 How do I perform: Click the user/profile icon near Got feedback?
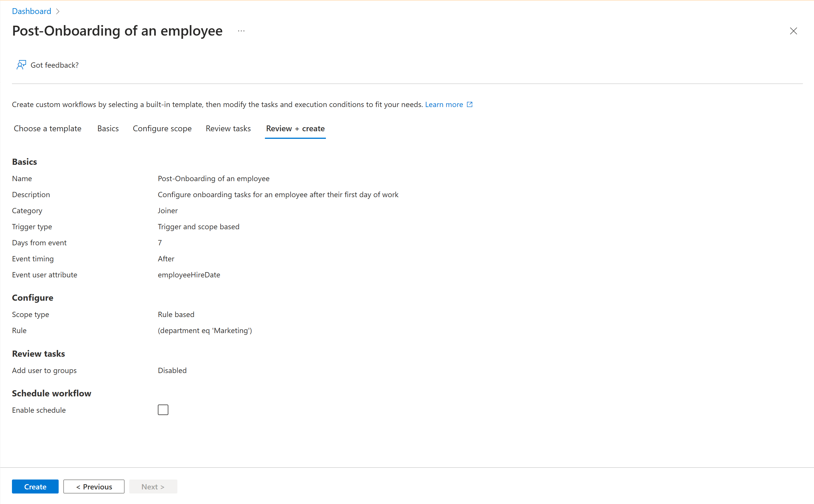(21, 64)
